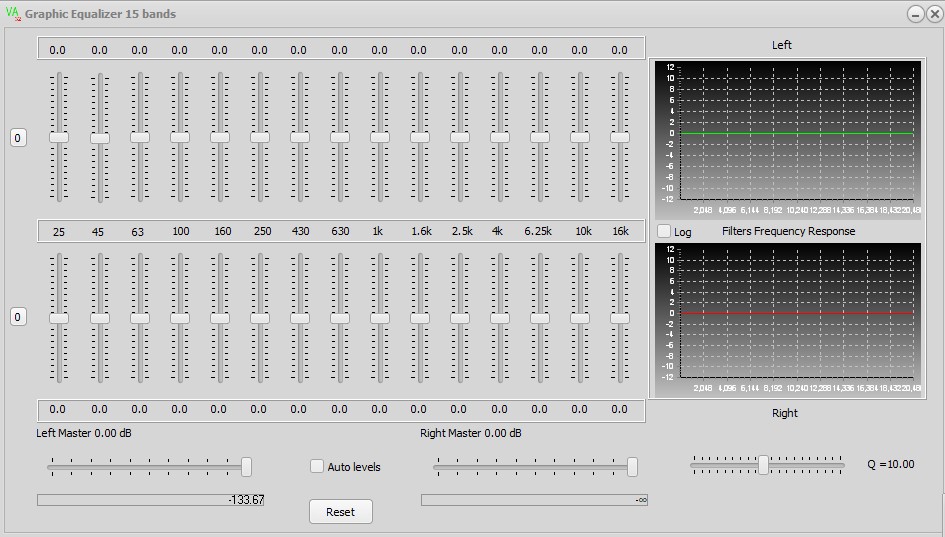
Task: Click the left channel 25 Hz slider handle
Action: click(59, 137)
